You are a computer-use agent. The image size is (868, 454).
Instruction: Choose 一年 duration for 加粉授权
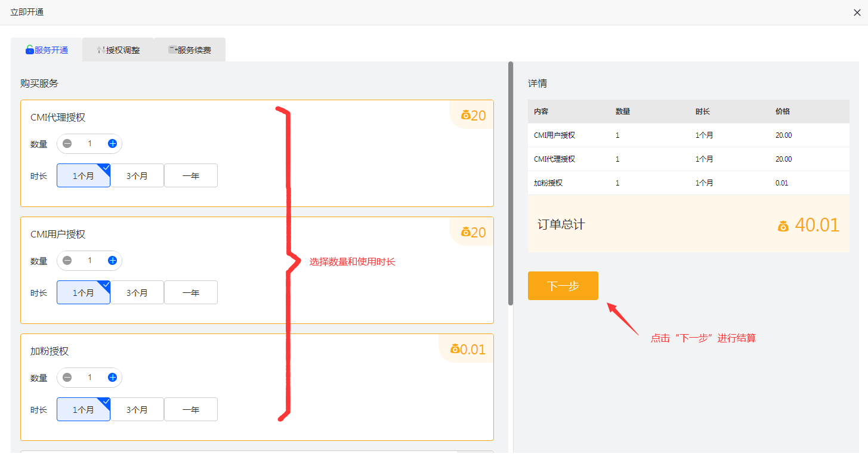pyautogui.click(x=191, y=410)
